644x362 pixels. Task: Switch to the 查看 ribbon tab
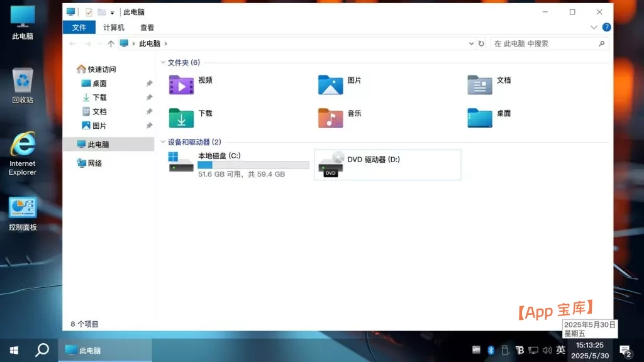click(147, 27)
